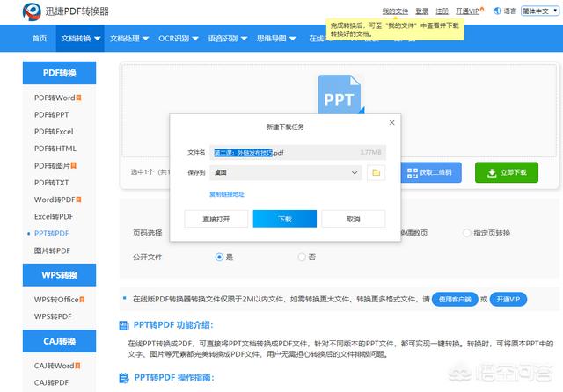Select 否 for 公开文件
This screenshot has width=563, height=392.
point(302,258)
